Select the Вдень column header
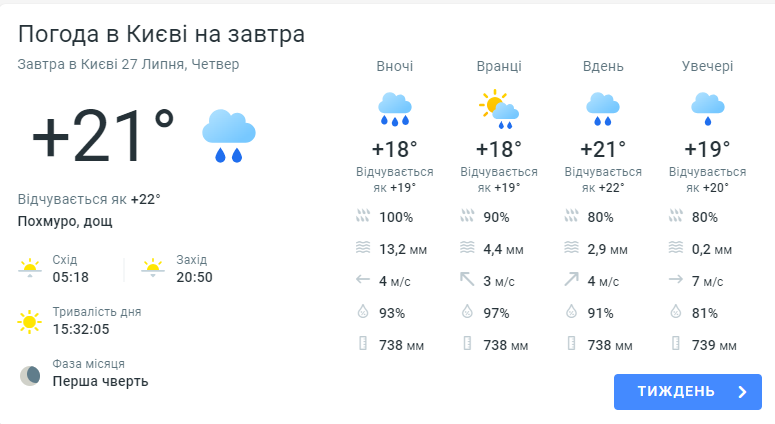The width and height of the screenshot is (775, 424). coord(603,66)
